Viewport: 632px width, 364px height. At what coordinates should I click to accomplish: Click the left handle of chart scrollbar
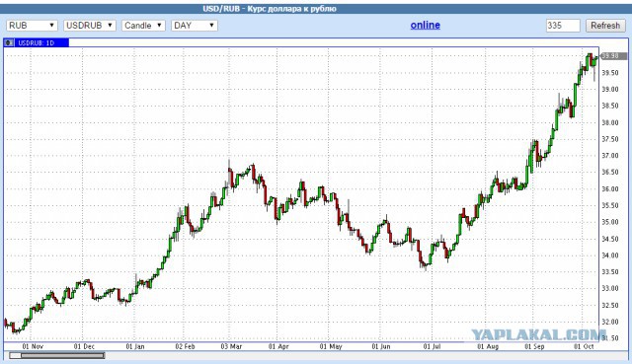click(x=15, y=355)
